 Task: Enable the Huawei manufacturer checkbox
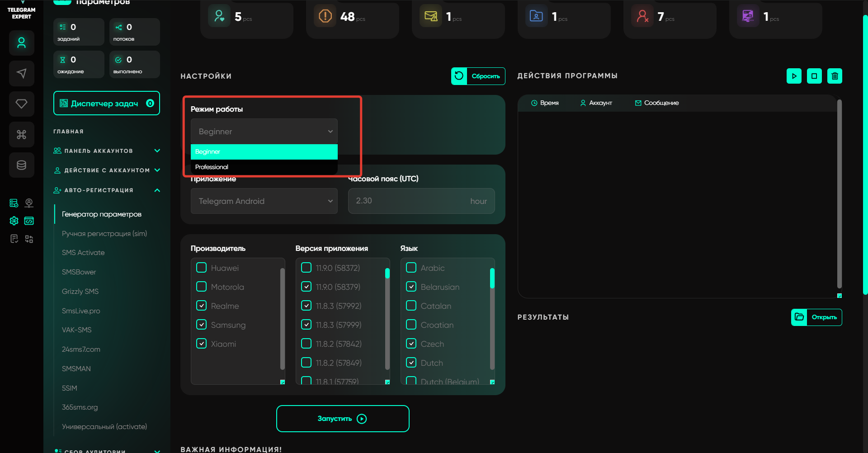[202, 268]
